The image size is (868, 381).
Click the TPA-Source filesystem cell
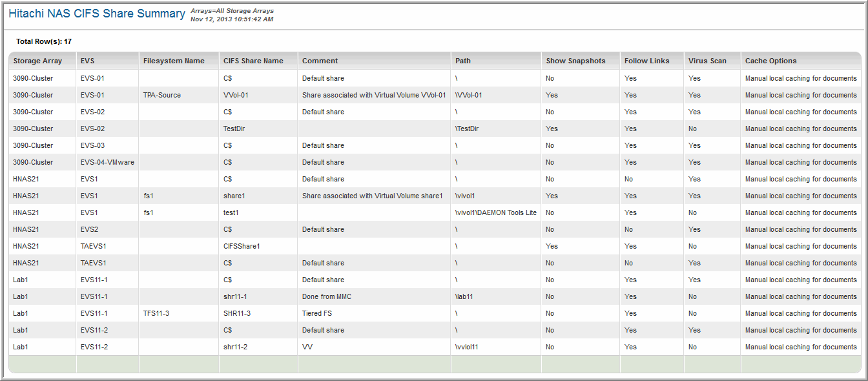pyautogui.click(x=162, y=95)
